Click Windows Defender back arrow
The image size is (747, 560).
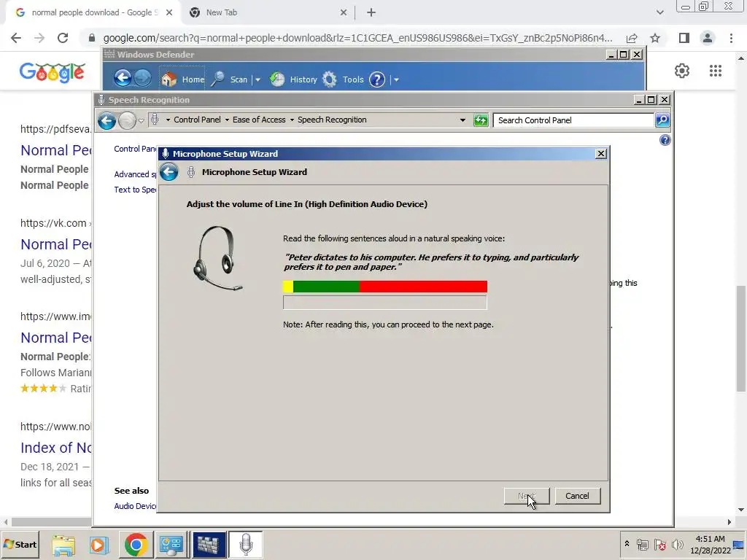[123, 77]
